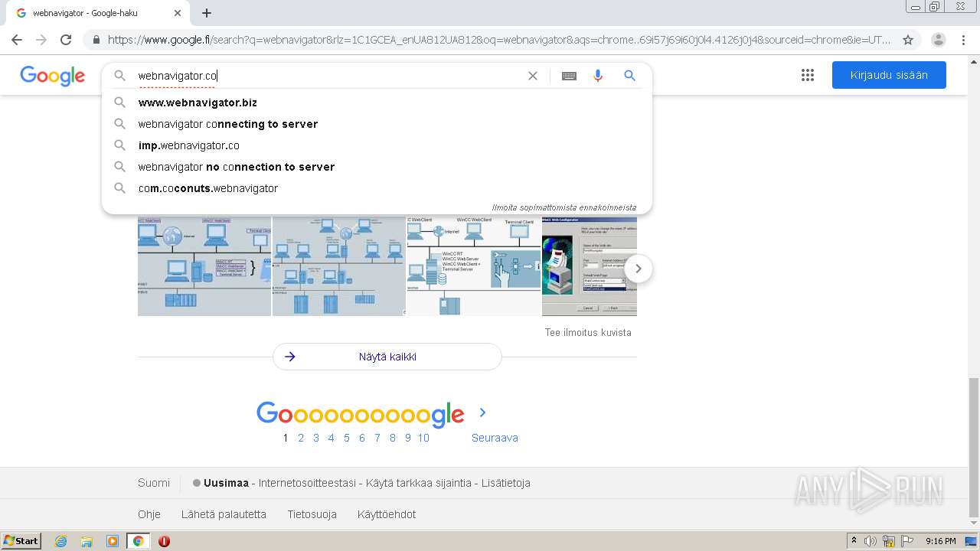Bookmark this page with the star icon
Image resolution: width=980 pixels, height=551 pixels.
click(908, 40)
